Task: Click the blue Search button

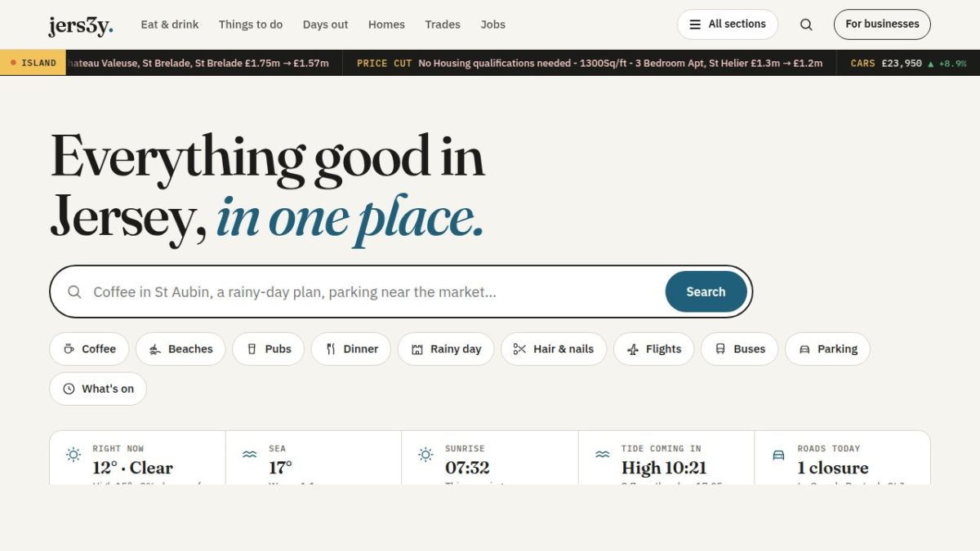Action: tap(706, 291)
